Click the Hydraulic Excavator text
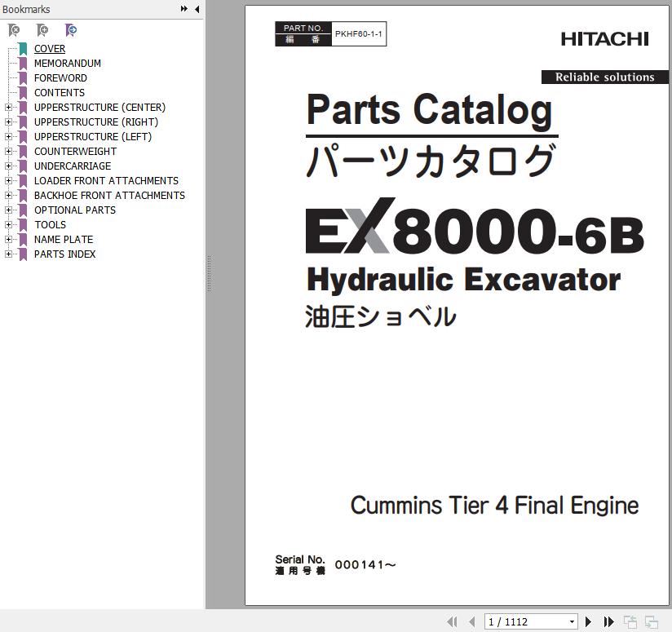Viewport: 672px width, 632px height. coord(464,280)
